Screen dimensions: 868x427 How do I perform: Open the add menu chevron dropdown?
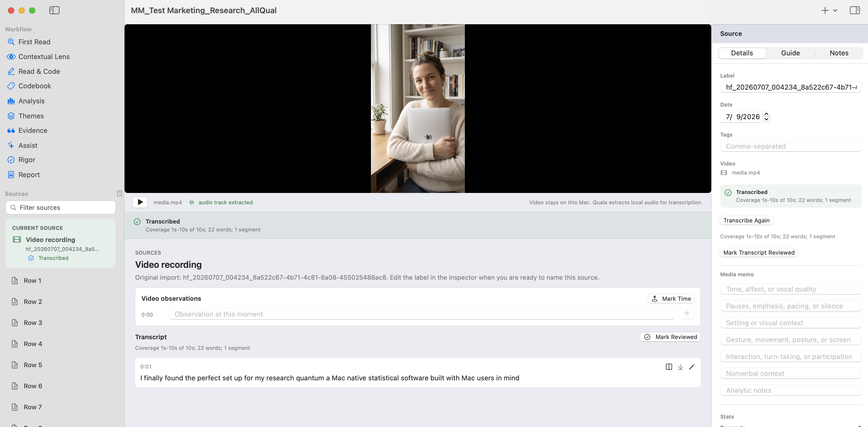coord(835,11)
